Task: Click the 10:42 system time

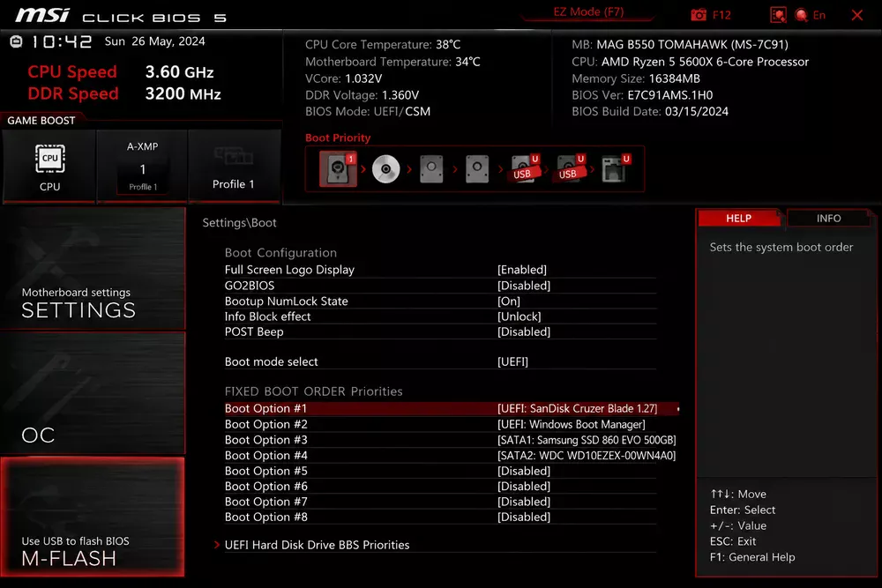Action: click(x=62, y=41)
